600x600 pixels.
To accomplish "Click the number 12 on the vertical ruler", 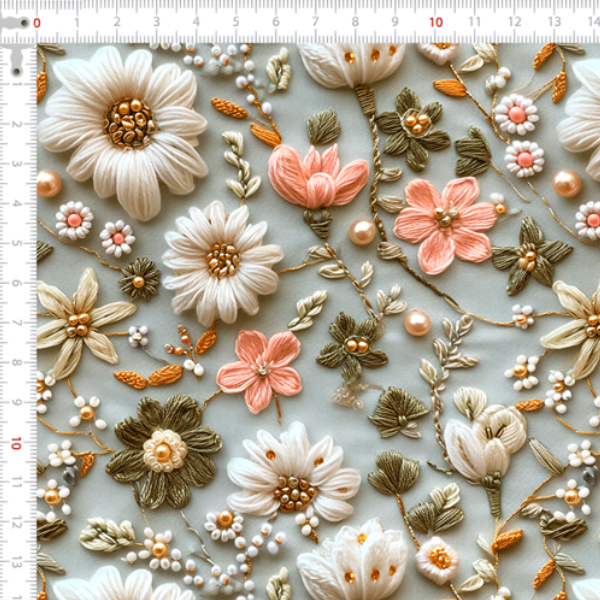I will 16,523.
